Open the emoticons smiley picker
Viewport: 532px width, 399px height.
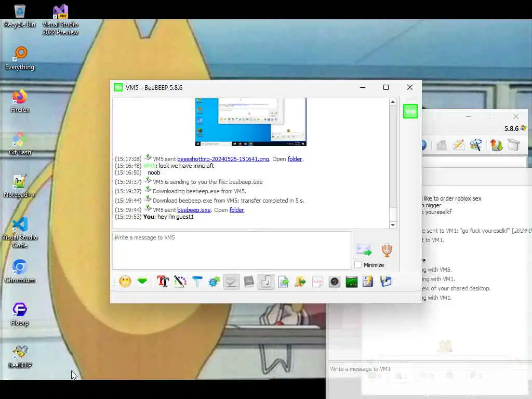[125, 282]
